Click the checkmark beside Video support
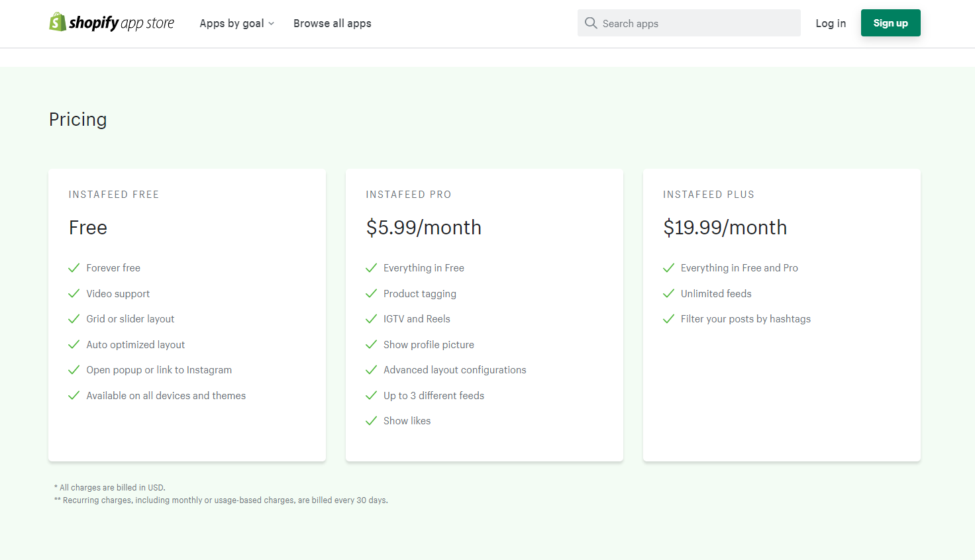The height and width of the screenshot is (560, 975). click(x=74, y=293)
